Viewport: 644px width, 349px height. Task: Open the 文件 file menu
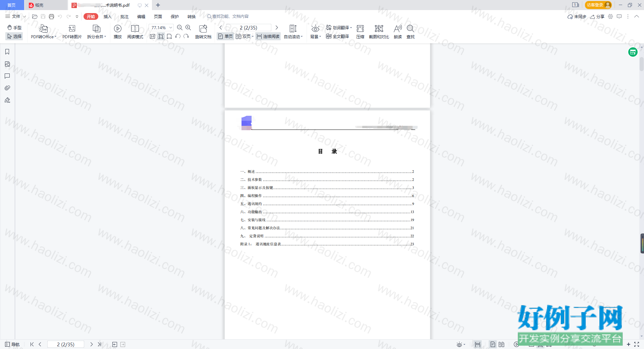15,16
